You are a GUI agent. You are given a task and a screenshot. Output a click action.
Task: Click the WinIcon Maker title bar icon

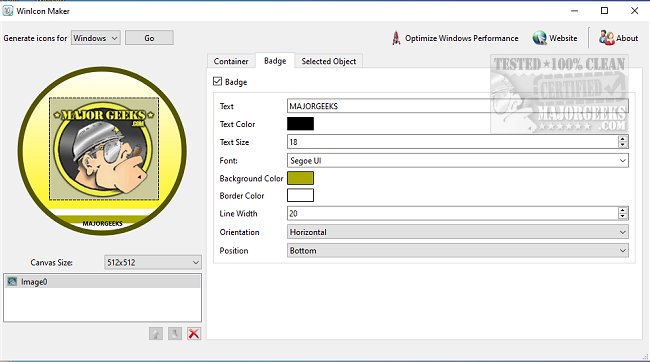point(7,11)
